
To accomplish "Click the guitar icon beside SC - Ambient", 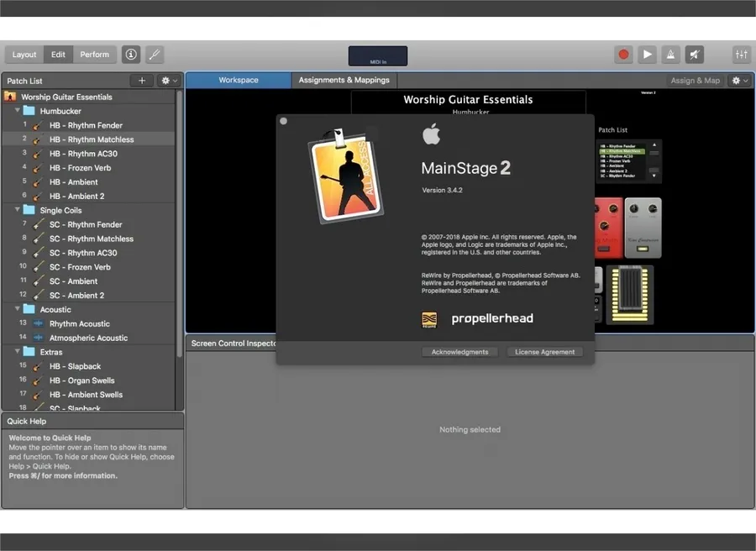I will point(38,281).
